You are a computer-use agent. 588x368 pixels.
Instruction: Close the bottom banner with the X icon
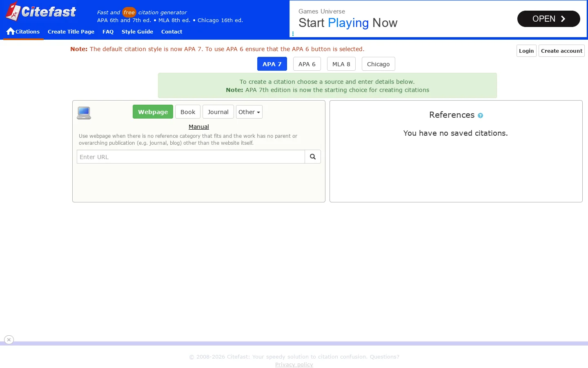pos(9,340)
